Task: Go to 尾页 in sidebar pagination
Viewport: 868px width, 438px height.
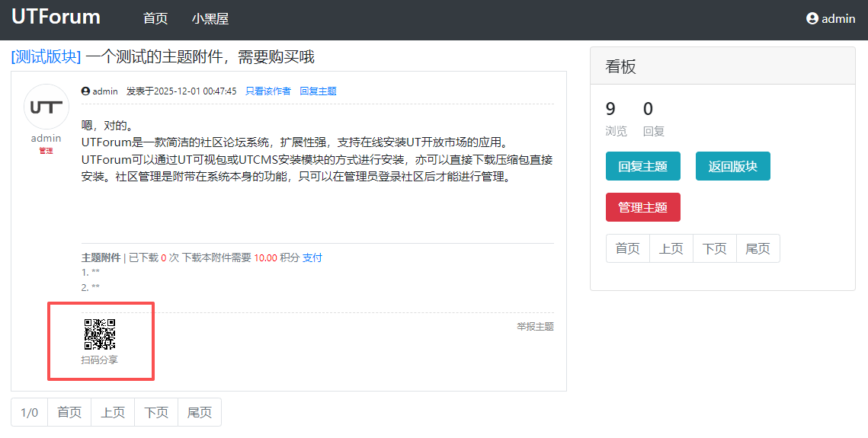Action: (757, 248)
